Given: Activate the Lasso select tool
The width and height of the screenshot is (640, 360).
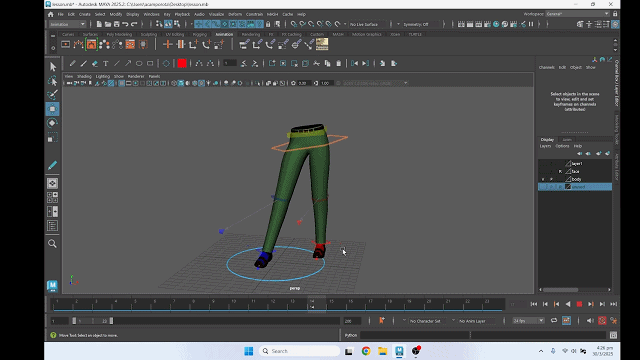Looking at the screenshot, I should pyautogui.click(x=53, y=80).
